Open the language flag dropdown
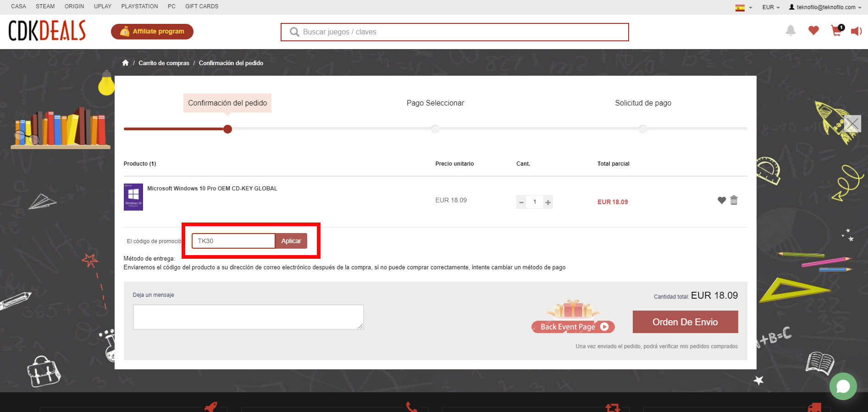Viewport: 868px width, 412px height. 743,7
